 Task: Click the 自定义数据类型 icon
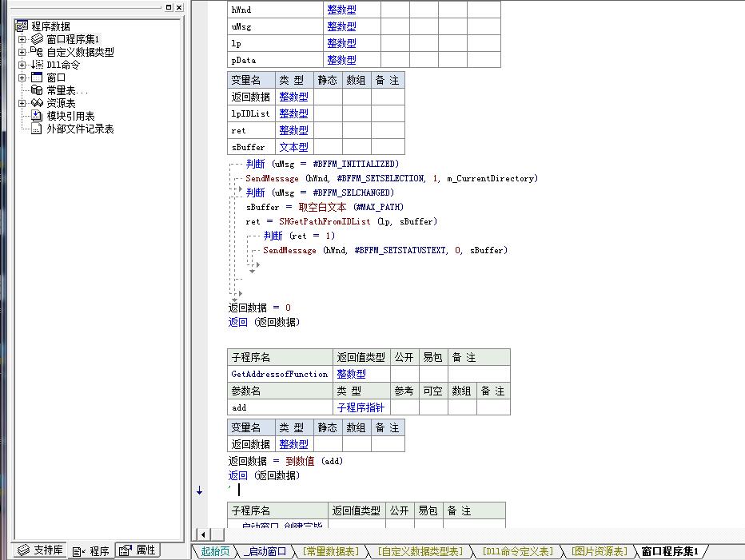click(37, 52)
